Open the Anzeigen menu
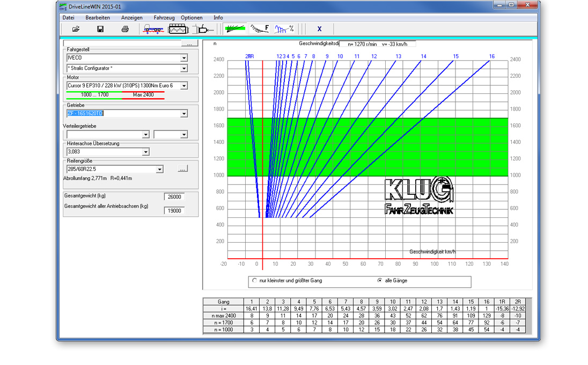This screenshot has width=588, height=365. (131, 18)
